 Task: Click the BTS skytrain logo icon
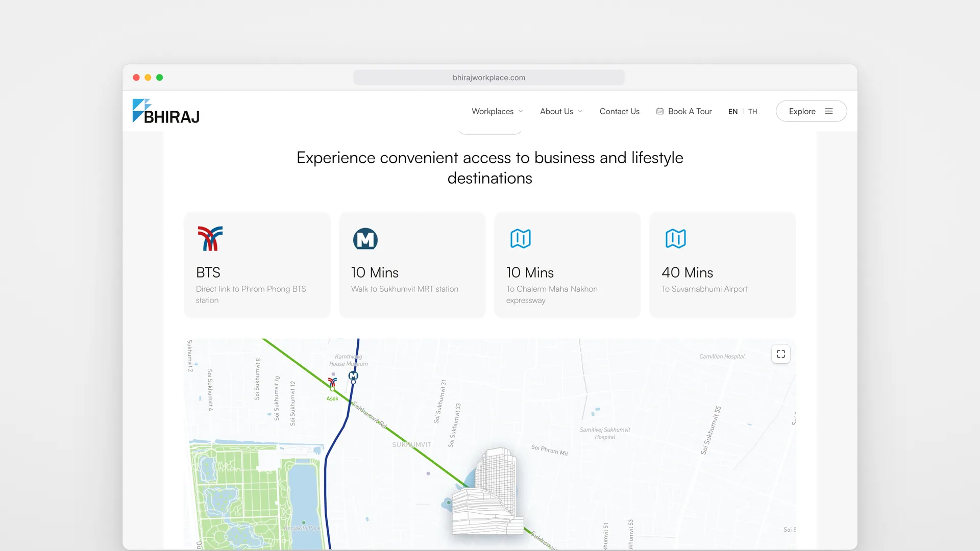pos(210,238)
